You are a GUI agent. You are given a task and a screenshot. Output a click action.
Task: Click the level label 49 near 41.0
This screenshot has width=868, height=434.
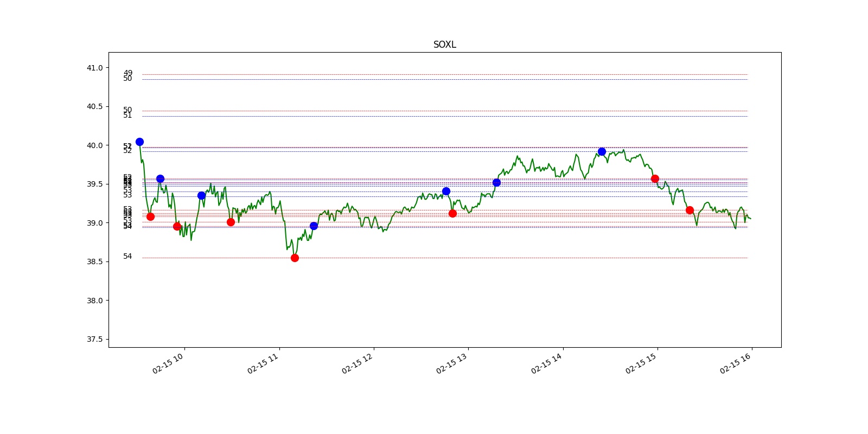click(x=127, y=73)
